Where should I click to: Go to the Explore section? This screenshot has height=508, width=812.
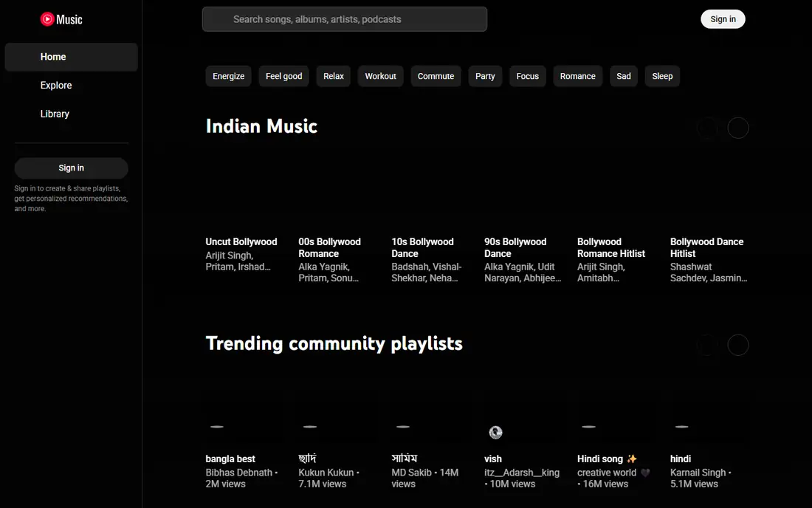(x=72, y=86)
